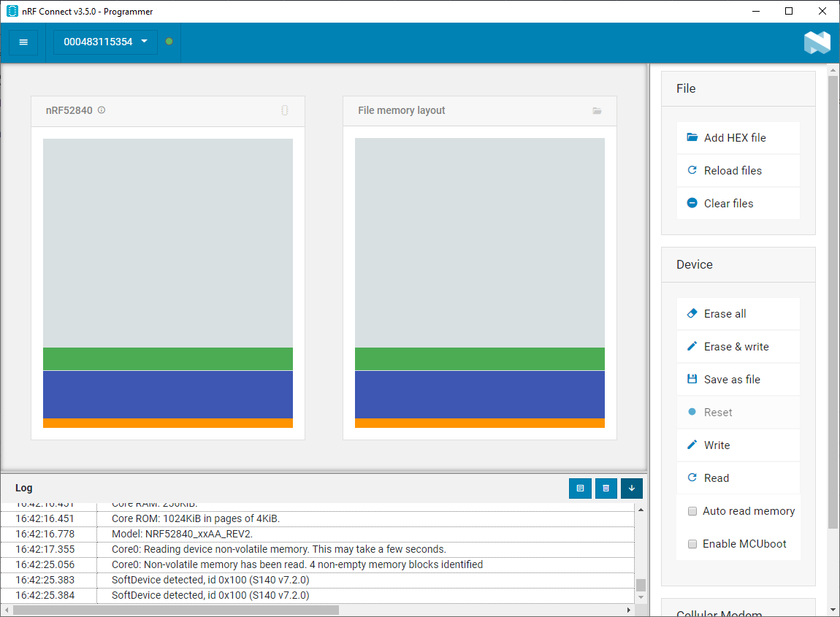The image size is (840, 617).
Task: Select green region in File memory layout
Action: (479, 359)
